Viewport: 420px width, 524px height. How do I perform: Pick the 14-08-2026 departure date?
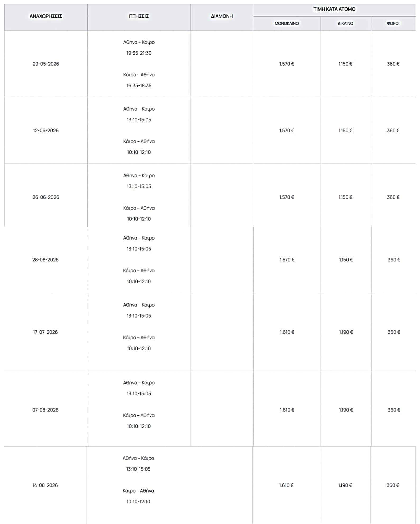click(45, 485)
